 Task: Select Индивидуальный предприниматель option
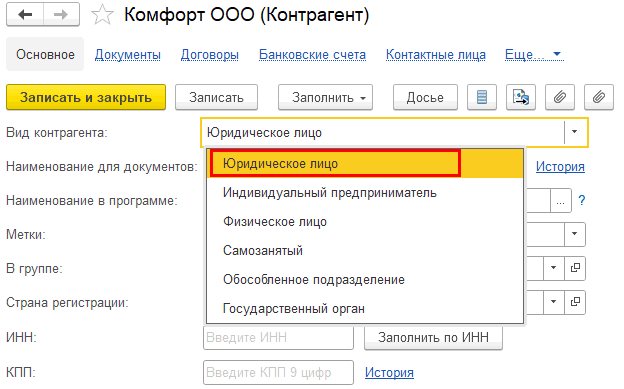tap(365, 193)
